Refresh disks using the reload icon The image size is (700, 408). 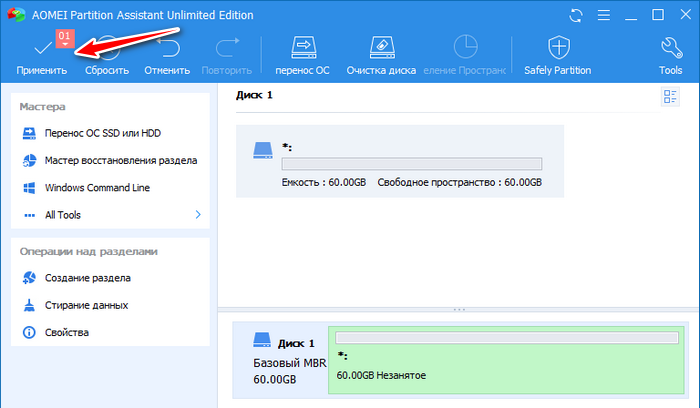click(576, 16)
